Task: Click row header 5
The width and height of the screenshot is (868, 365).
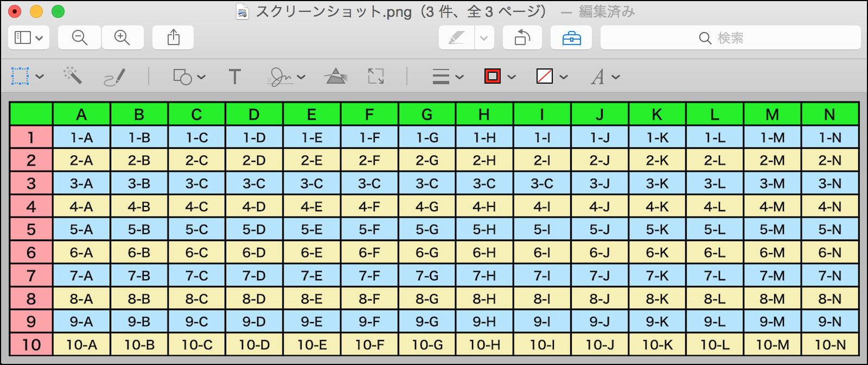Action: coord(31,229)
